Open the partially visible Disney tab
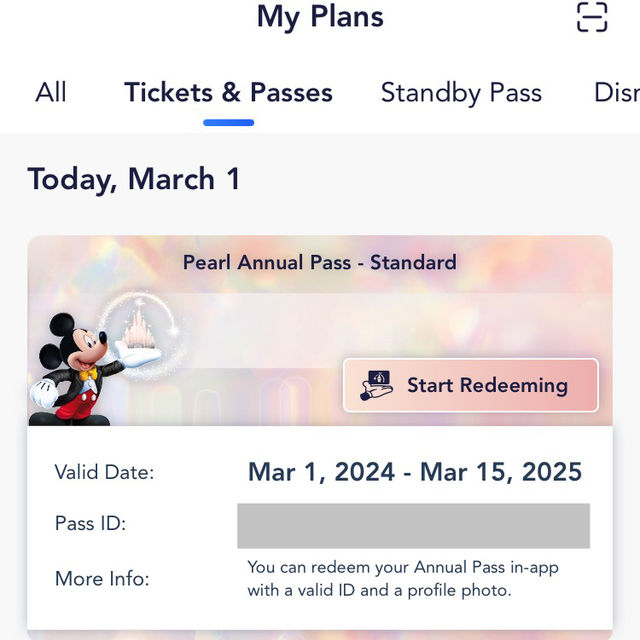The width and height of the screenshot is (640, 640). tap(617, 93)
